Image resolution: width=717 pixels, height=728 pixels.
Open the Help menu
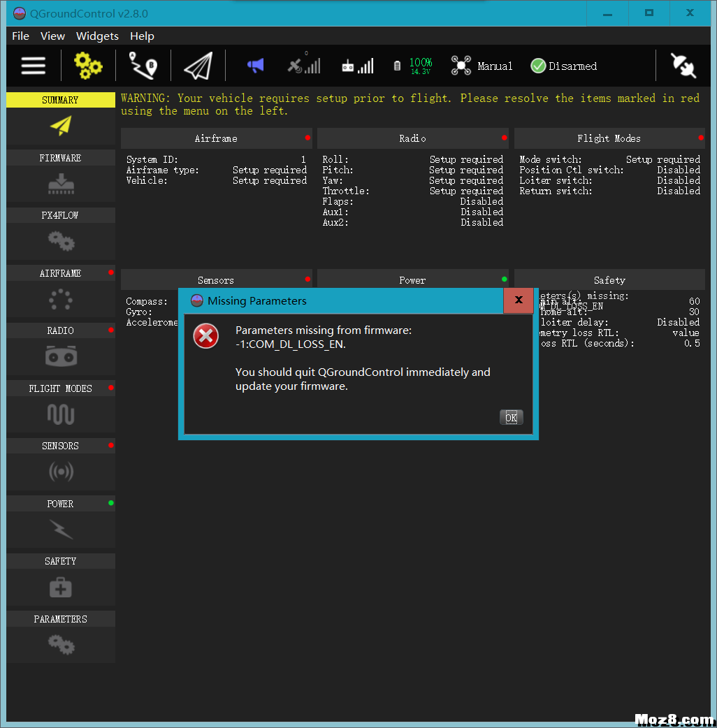pos(142,36)
